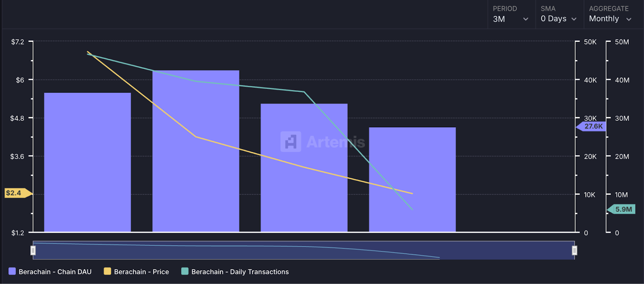Click the $3.6 price axis label

click(x=17, y=156)
